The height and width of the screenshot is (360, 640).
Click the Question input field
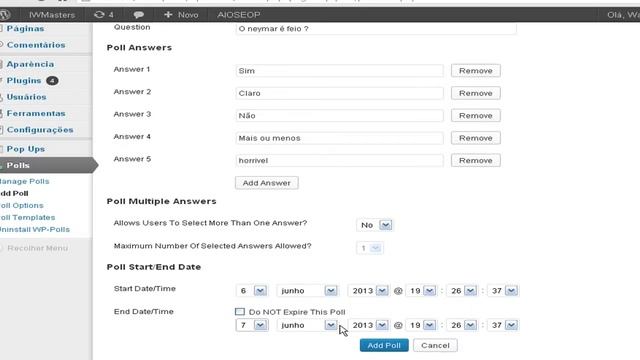(x=376, y=29)
